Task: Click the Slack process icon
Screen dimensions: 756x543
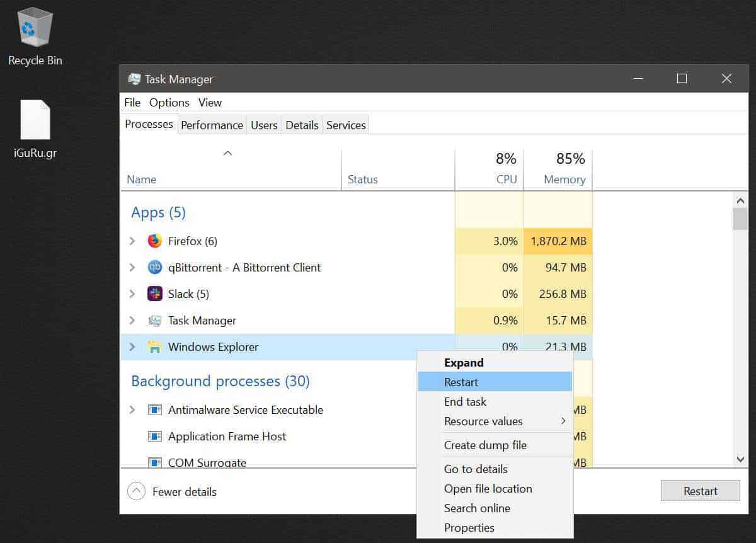Action: [154, 294]
